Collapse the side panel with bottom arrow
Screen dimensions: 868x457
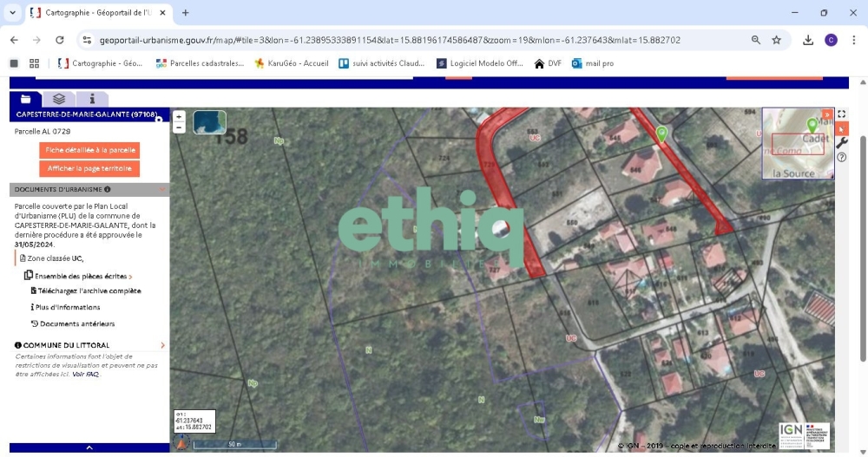click(89, 448)
